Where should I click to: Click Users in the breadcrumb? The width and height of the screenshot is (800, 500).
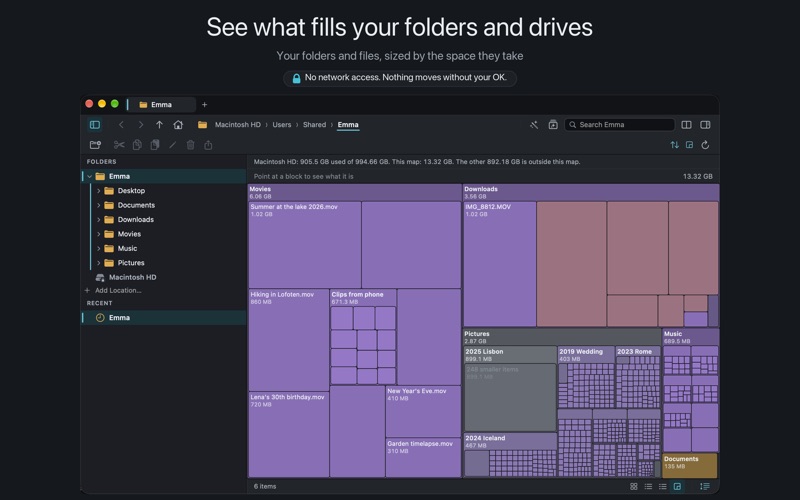(x=282, y=125)
